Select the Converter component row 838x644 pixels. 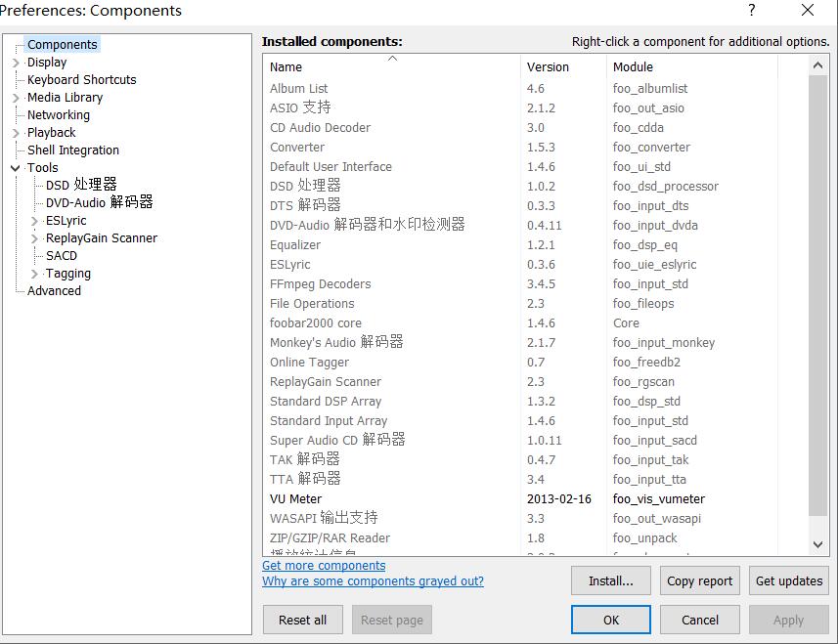(x=536, y=148)
